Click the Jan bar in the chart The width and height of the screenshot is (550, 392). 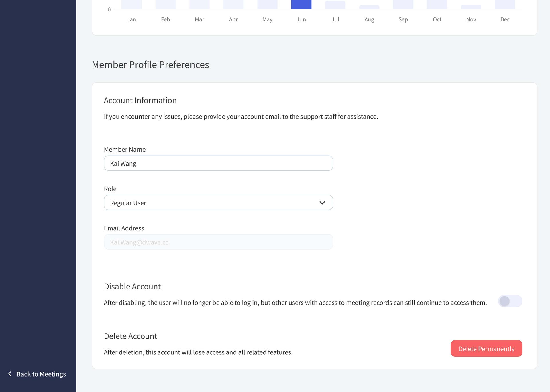[x=131, y=5]
